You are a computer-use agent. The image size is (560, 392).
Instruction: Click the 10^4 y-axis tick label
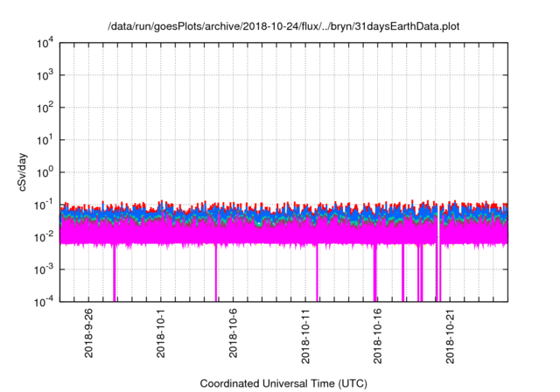pos(46,44)
